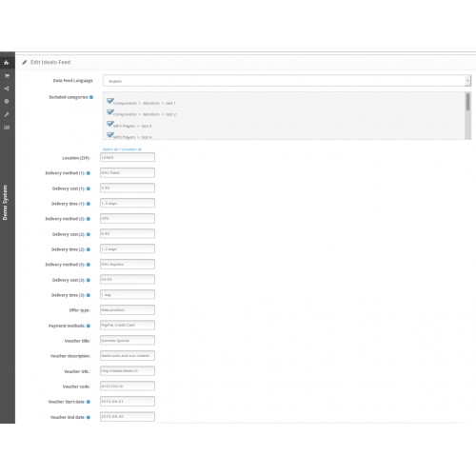Click the excluded categories list scrollbar
Viewport: 476px width, 476px height.
pos(467,115)
